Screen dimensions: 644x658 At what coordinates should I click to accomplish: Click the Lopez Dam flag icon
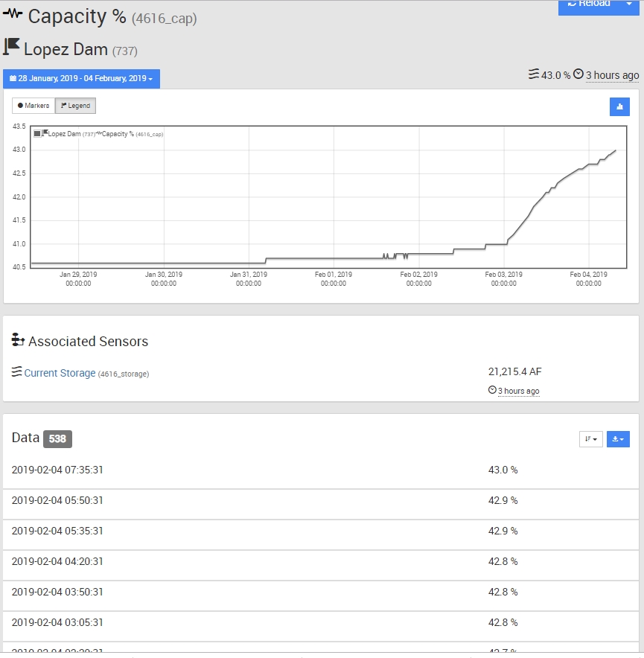[12, 48]
